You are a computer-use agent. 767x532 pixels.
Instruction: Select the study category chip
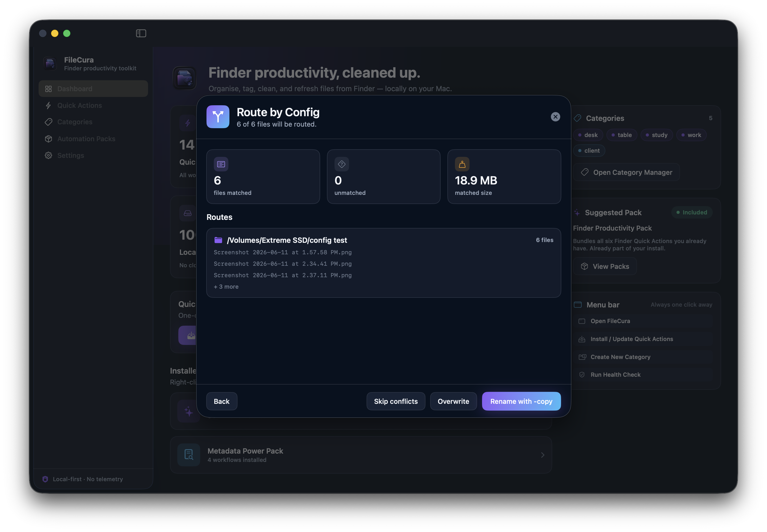(656, 135)
